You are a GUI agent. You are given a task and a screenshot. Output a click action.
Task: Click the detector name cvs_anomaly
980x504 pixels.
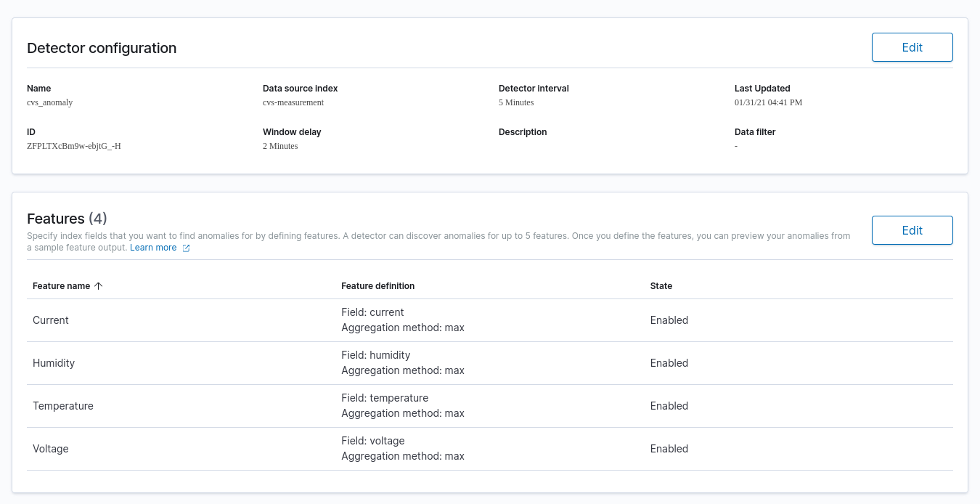pyautogui.click(x=50, y=102)
